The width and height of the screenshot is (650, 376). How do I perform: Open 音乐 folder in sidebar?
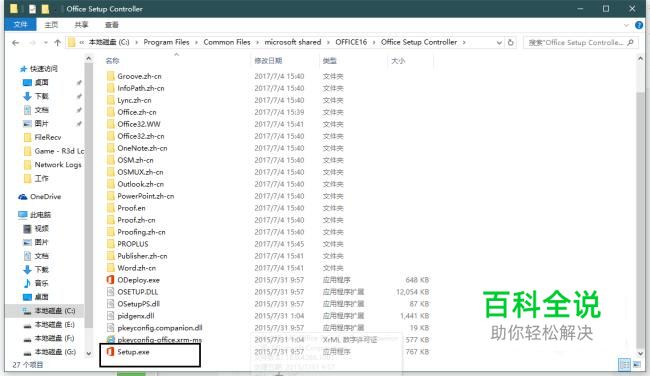[36, 283]
